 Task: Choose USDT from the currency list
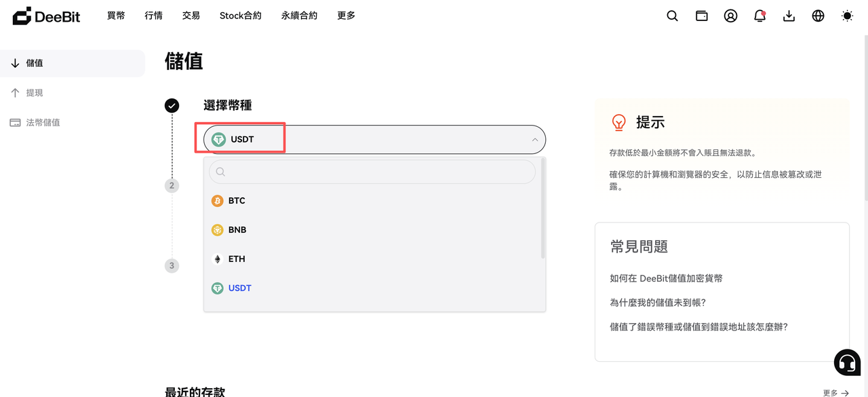click(x=372, y=288)
